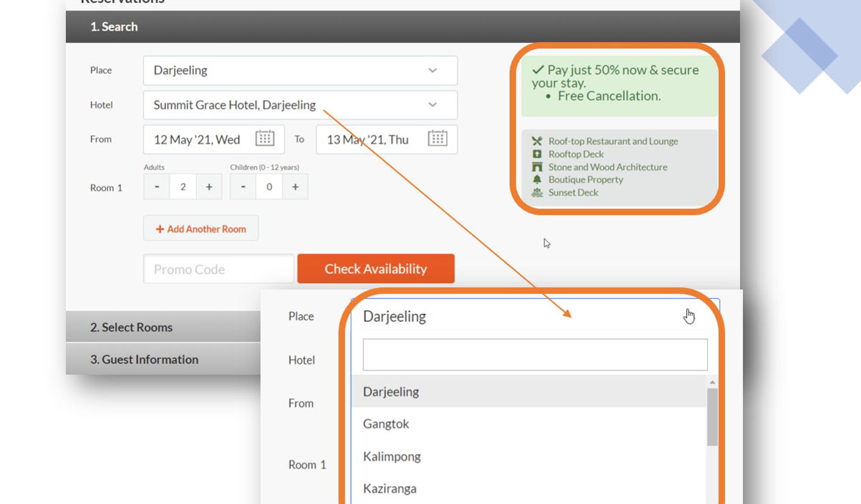Click Add Another Room button

click(201, 229)
